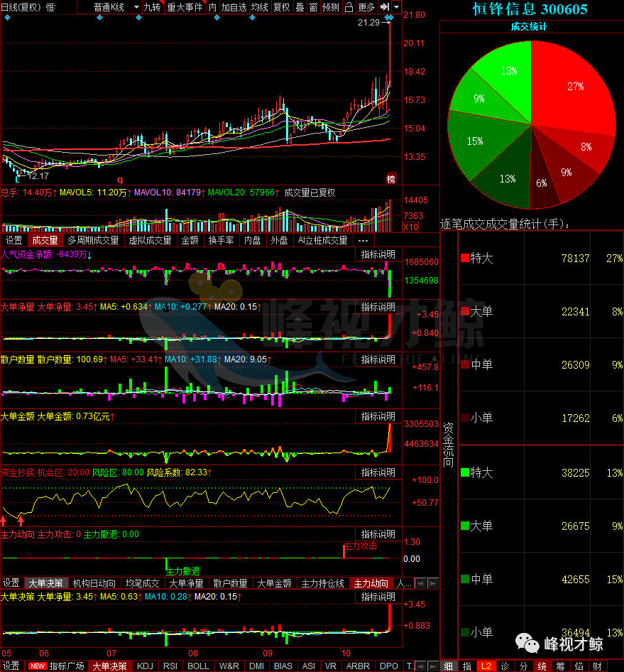Viewport: 624px width, 672px height.
Task: Toggle the 预测 forecast button
Action: (x=331, y=7)
